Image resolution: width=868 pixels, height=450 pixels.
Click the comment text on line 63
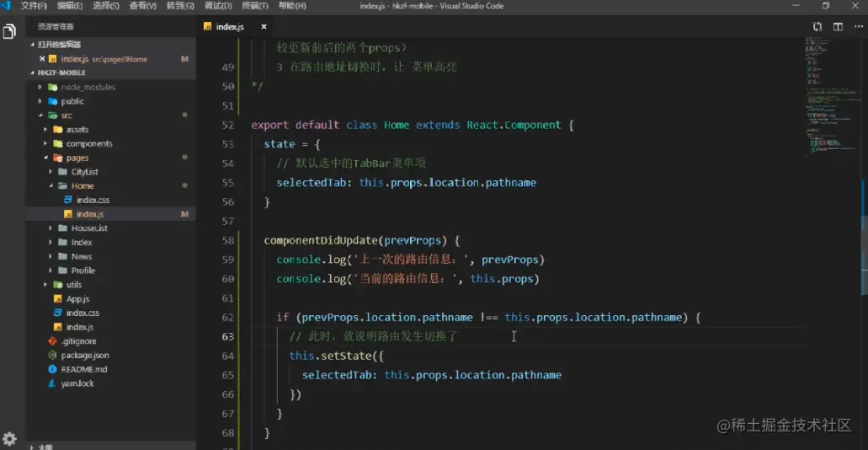374,337
